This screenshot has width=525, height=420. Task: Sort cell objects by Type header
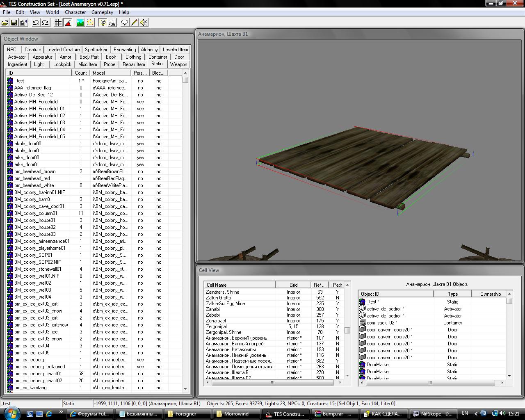(x=452, y=294)
